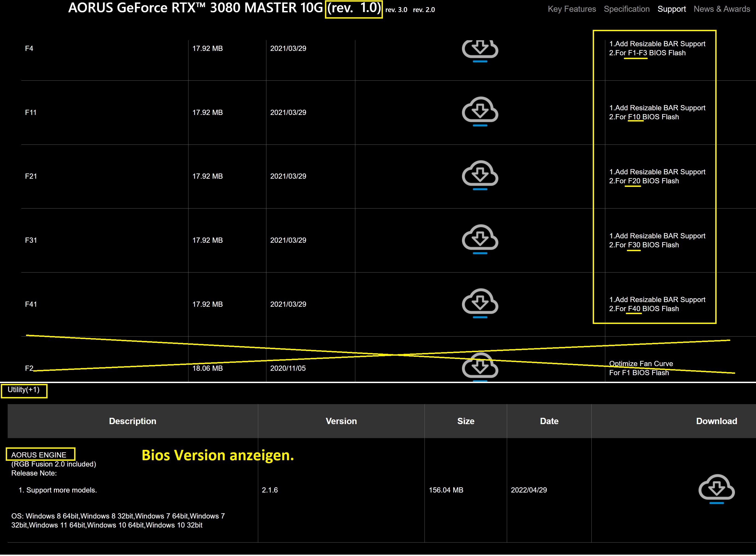Open the News & Awards tab
The image size is (756, 556).
click(x=722, y=9)
